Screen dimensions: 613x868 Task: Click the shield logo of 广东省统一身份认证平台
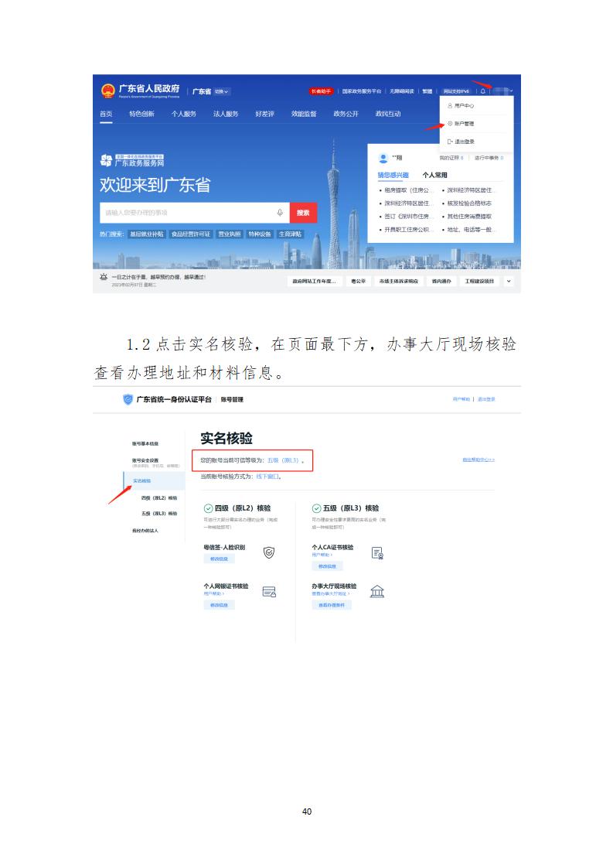pos(128,399)
